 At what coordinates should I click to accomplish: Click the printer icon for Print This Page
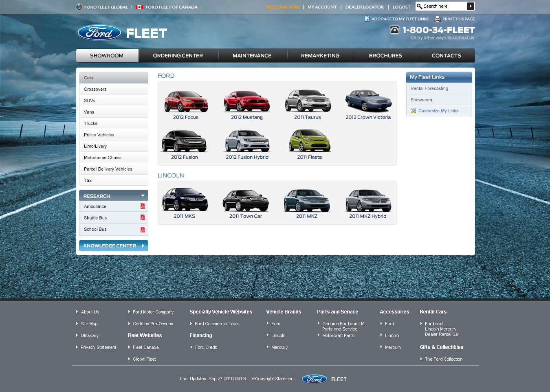[438, 19]
